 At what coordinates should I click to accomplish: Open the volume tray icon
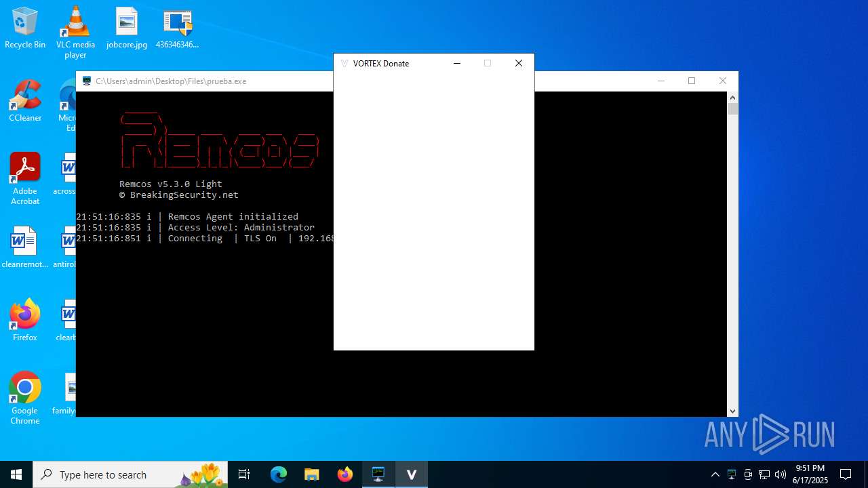click(x=781, y=474)
